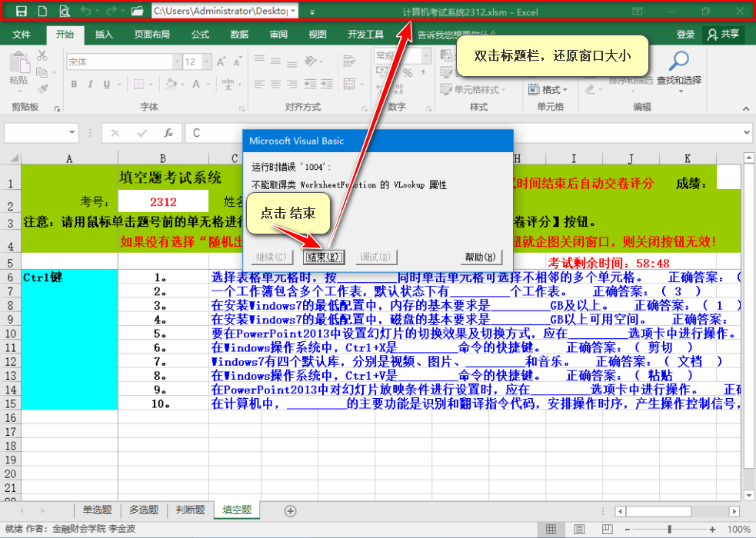The image size is (756, 538).
Task: Click the 共享 Share button
Action: (x=723, y=34)
